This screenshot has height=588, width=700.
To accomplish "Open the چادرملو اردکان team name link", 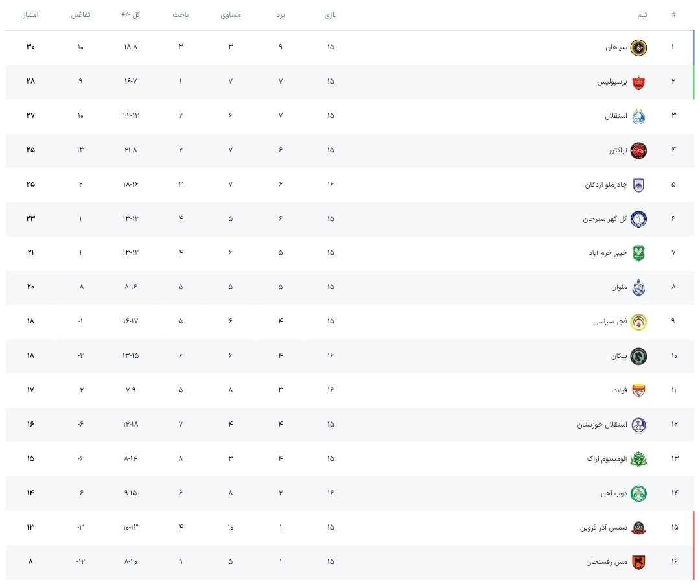I will point(606,185).
